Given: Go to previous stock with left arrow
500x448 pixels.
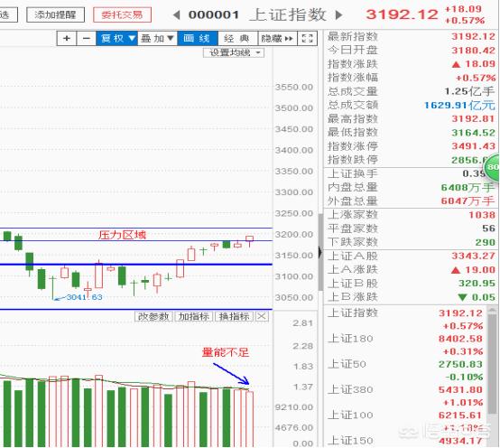Looking at the screenshot, I should [x=176, y=15].
